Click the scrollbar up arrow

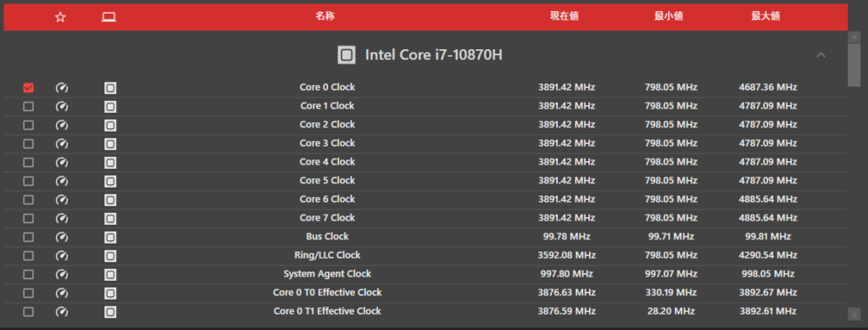tap(854, 37)
